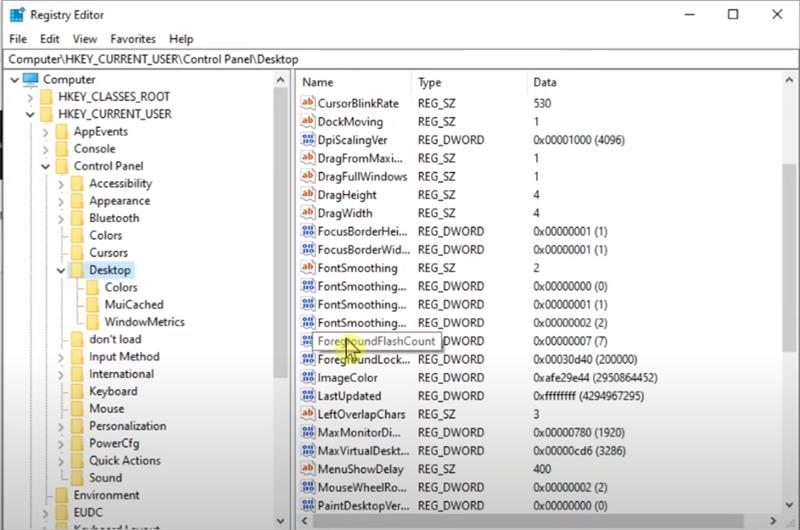This screenshot has width=800, height=530.
Task: Click the HKEY_CLASSES_ROOT folder icon
Action: pyautogui.click(x=46, y=97)
